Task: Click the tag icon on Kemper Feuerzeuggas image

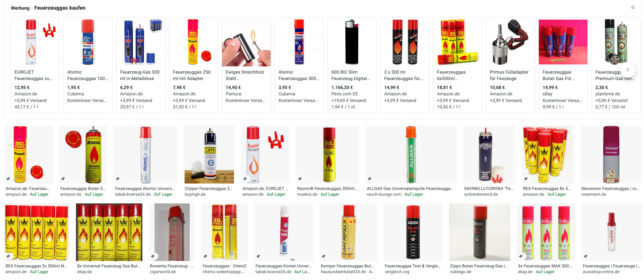Action: [323, 256]
